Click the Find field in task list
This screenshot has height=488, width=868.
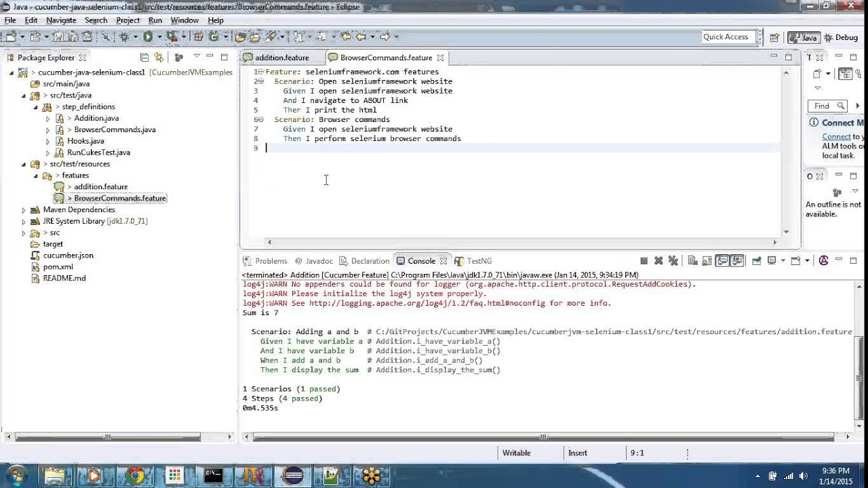coord(827,106)
